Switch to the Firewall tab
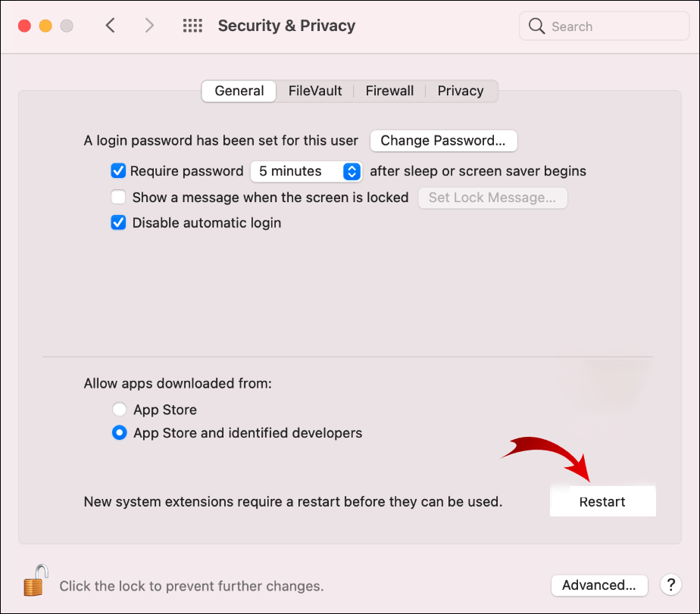Image resolution: width=700 pixels, height=614 pixels. point(389,91)
